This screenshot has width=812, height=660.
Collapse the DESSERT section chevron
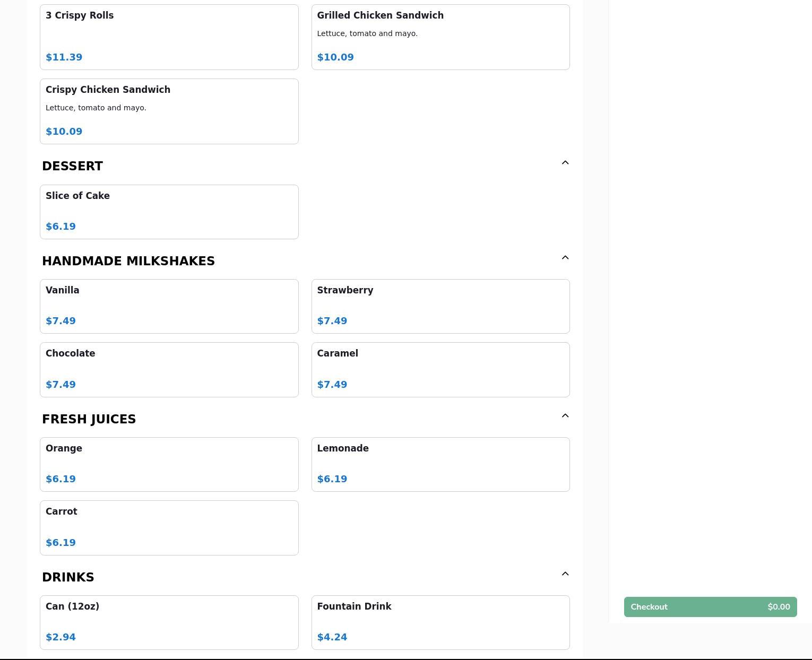(x=565, y=163)
